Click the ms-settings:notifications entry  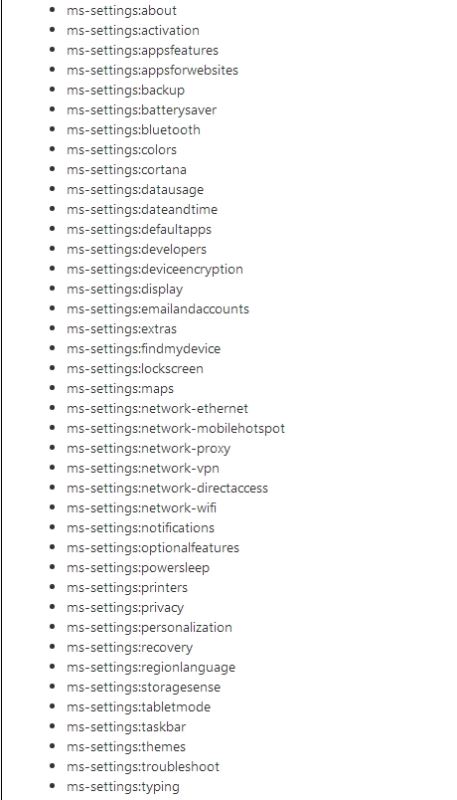coord(140,528)
